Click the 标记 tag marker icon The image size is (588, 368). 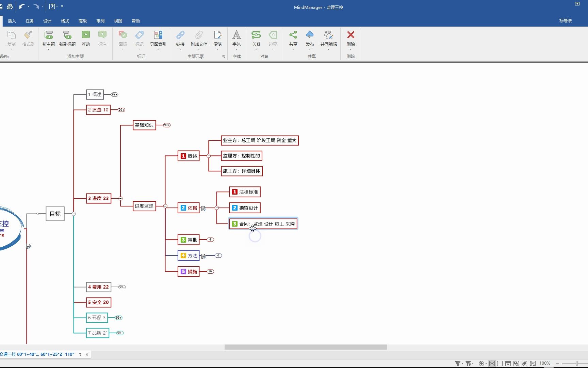(x=140, y=35)
